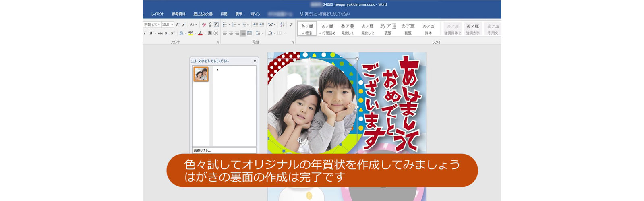Screen dimensions: 644x201
Task: Align text left
Action: pos(225,33)
